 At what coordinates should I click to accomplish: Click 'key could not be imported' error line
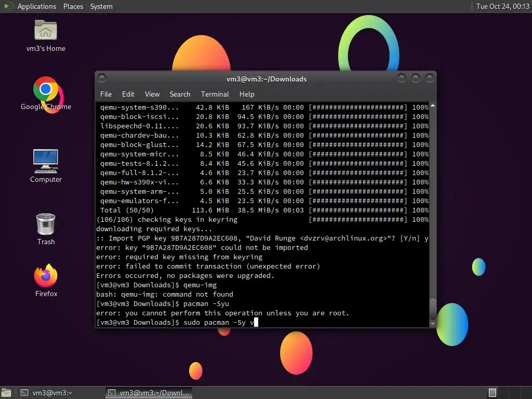202,248
